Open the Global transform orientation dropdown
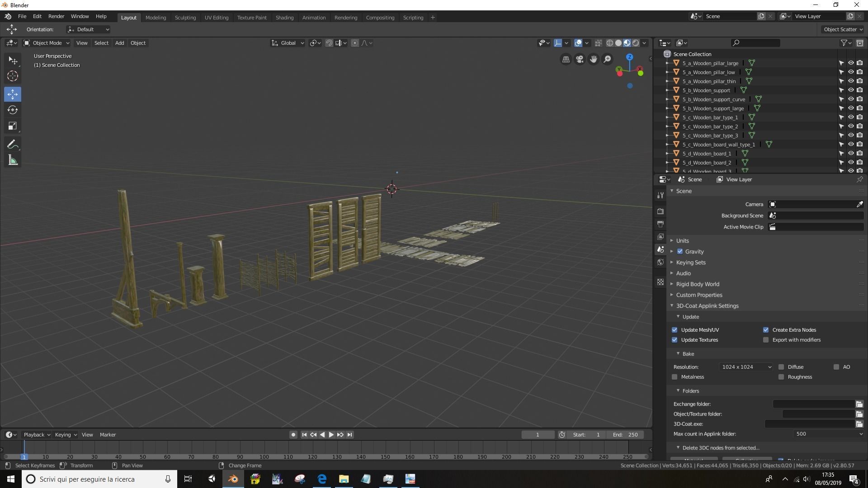Viewport: 868px width, 488px height. [x=288, y=43]
